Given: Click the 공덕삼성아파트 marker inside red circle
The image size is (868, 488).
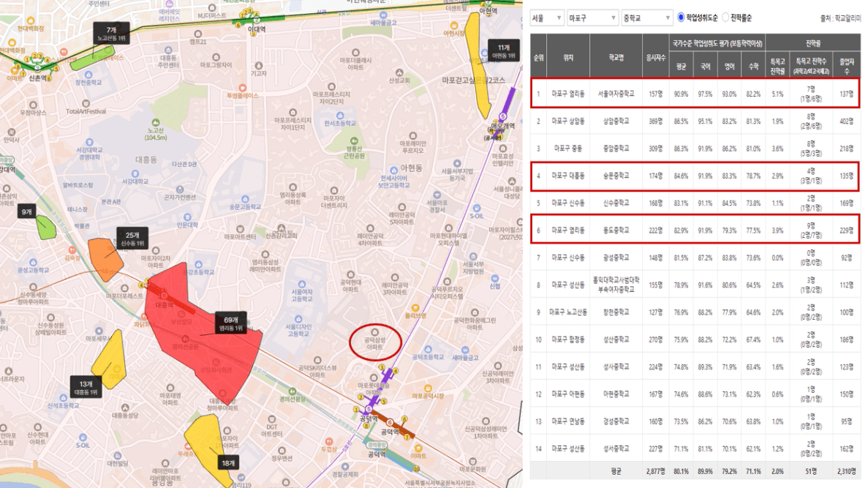Looking at the screenshot, I should point(374,332).
